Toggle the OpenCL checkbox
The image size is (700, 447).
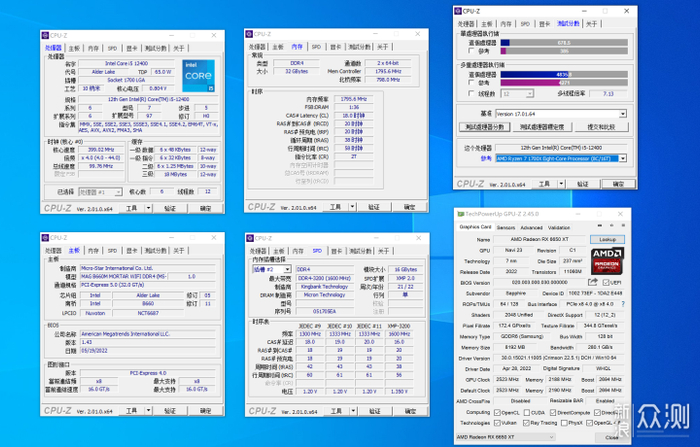[x=497, y=413]
